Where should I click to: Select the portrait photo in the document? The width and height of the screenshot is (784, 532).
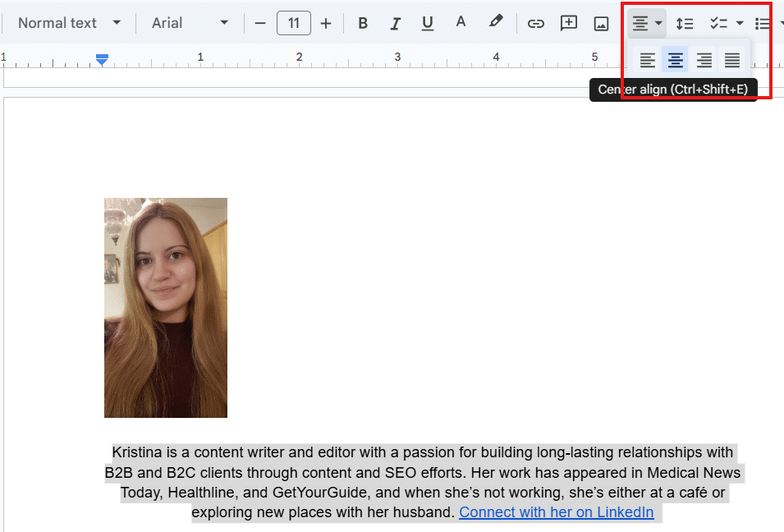(166, 308)
